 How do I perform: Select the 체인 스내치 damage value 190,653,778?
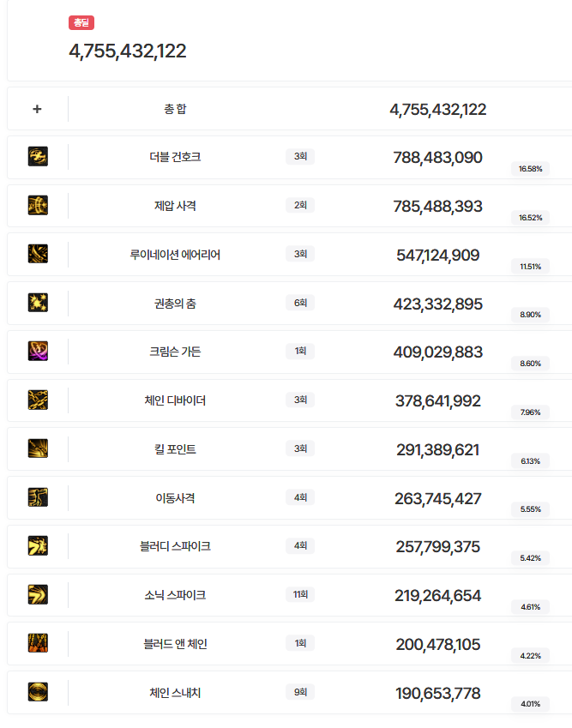(437, 693)
